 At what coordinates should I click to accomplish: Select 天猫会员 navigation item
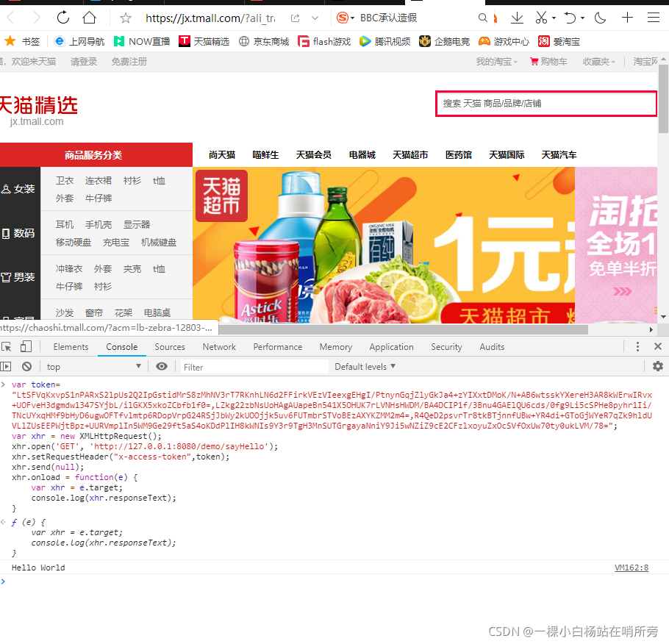click(x=314, y=155)
